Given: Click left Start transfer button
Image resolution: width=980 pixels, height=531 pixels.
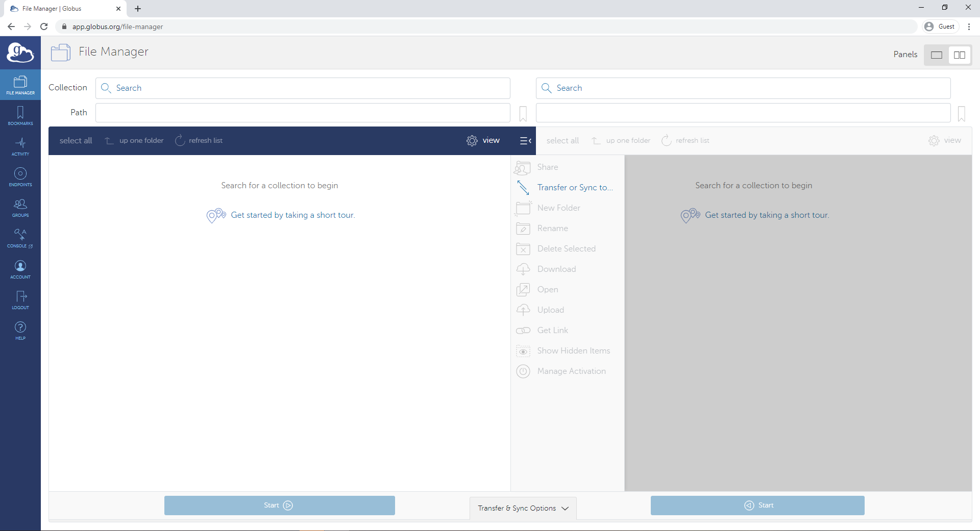Looking at the screenshot, I should point(280,505).
